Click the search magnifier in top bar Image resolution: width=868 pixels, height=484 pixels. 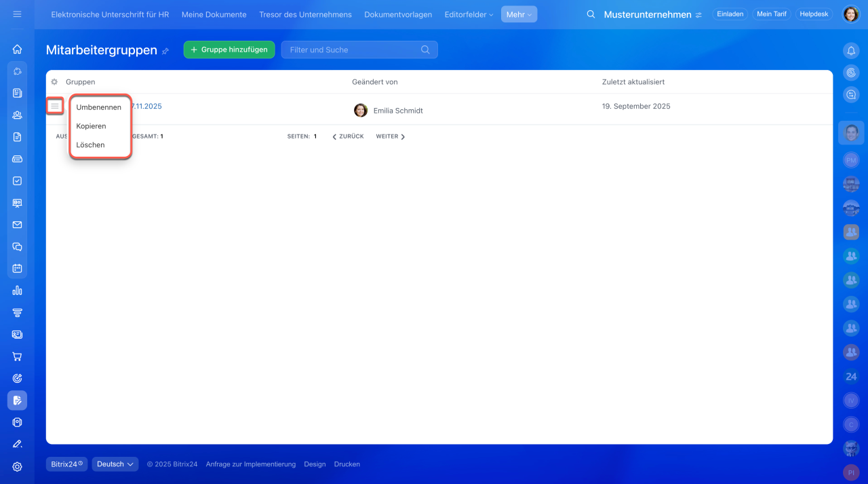point(591,14)
